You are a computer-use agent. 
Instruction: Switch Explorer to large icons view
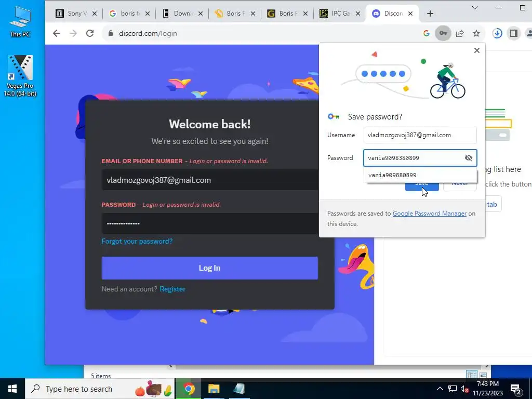coord(483,375)
